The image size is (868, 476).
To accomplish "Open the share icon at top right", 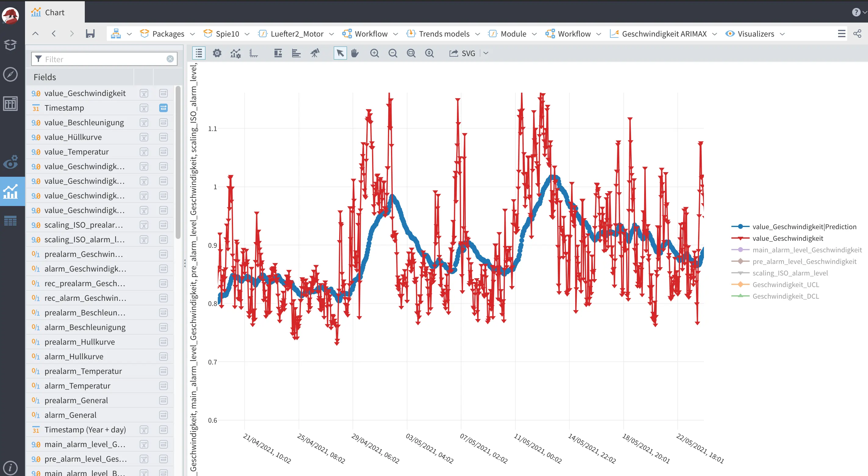I will tap(857, 34).
